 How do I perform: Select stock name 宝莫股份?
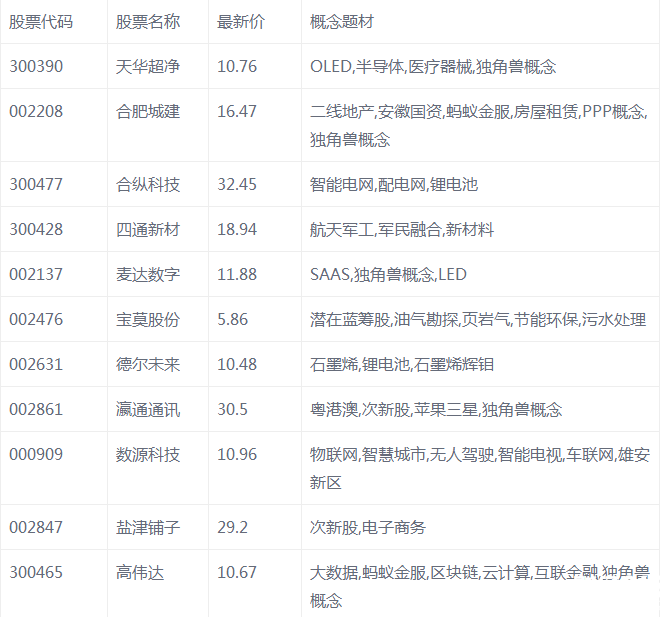click(x=148, y=320)
